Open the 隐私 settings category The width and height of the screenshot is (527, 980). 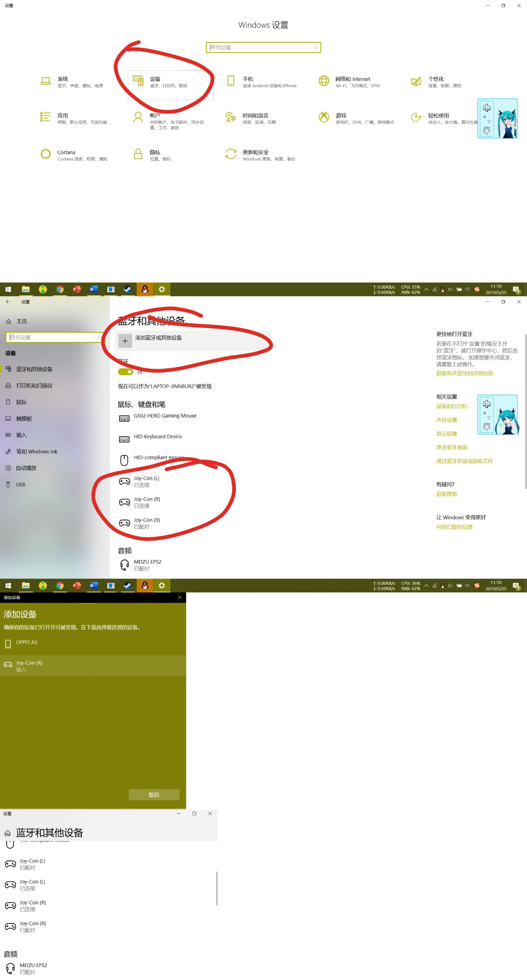152,155
